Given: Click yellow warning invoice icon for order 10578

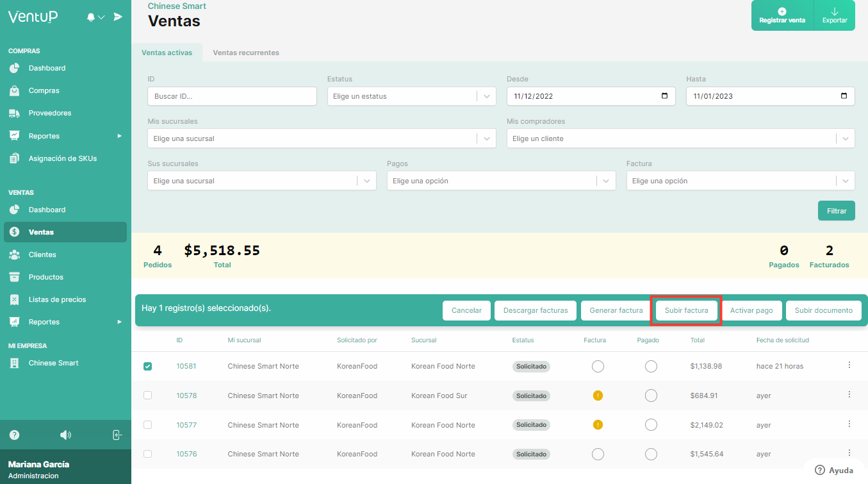Looking at the screenshot, I should click(598, 396).
